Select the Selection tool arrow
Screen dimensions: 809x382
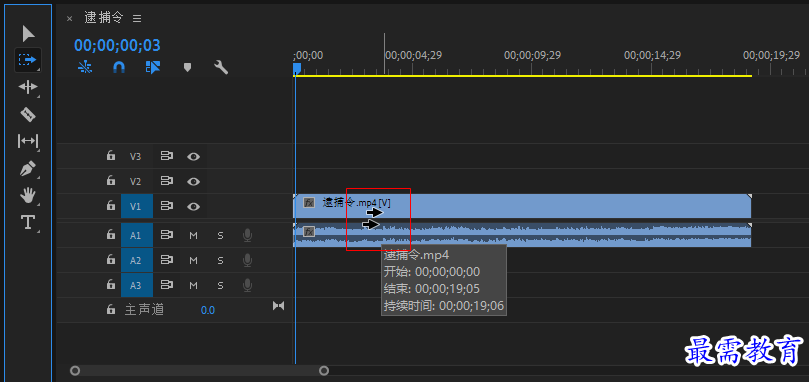(28, 34)
